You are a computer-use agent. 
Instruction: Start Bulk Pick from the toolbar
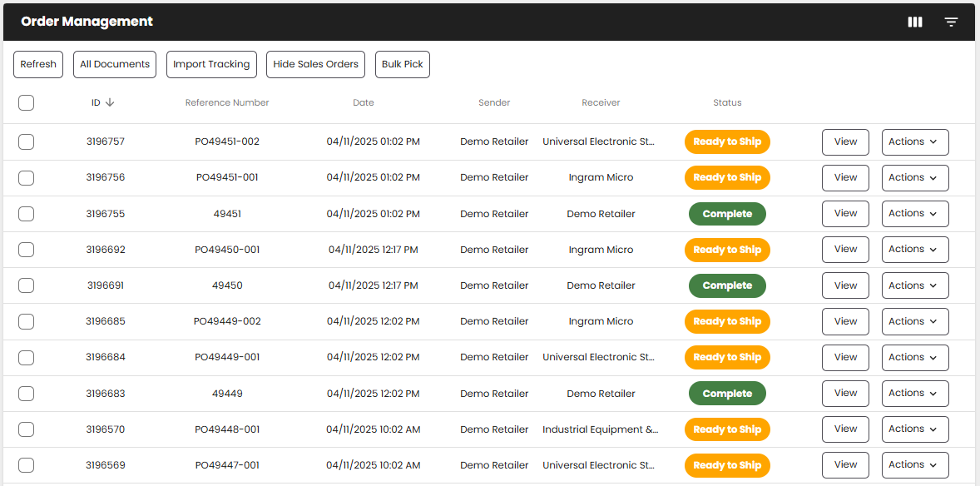(403, 64)
